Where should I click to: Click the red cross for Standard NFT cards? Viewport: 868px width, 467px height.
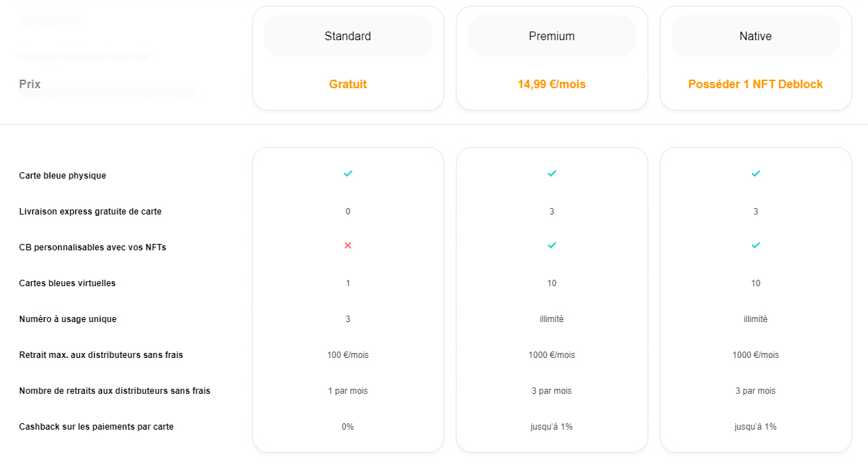(x=348, y=245)
